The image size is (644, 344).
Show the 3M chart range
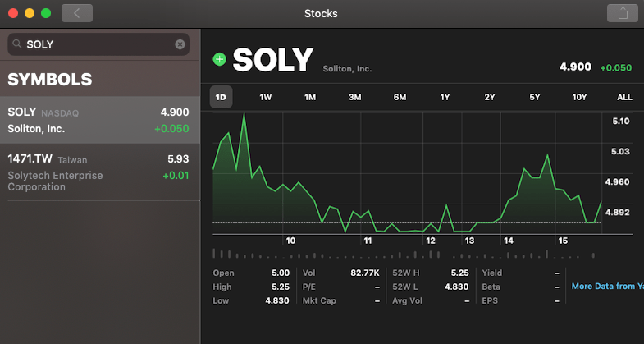click(x=355, y=98)
